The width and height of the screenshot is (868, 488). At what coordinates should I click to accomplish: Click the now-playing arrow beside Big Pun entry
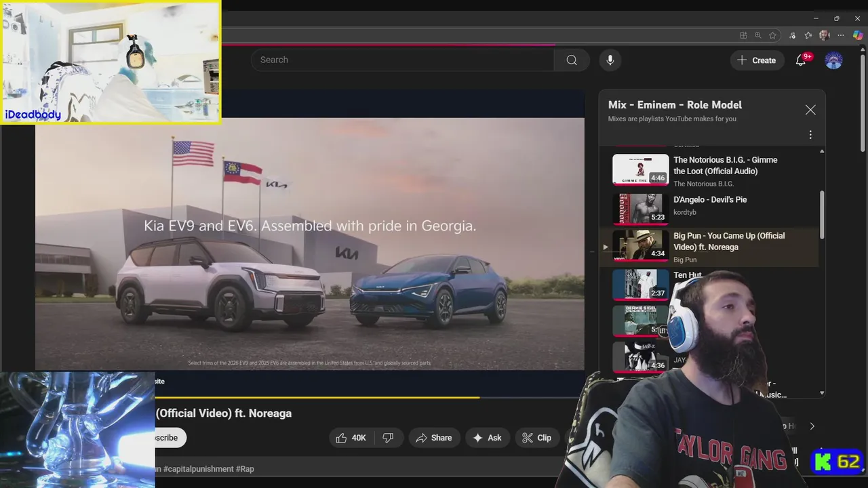(606, 247)
